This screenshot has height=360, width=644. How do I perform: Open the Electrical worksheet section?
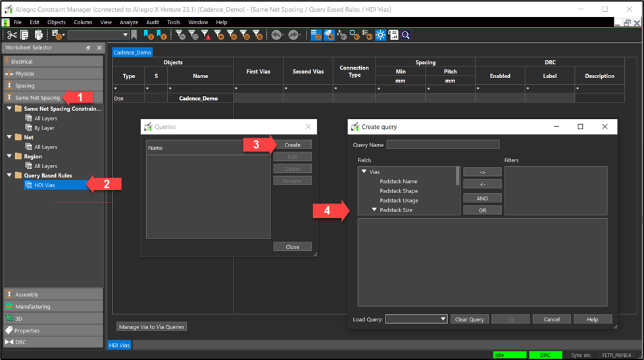(x=53, y=62)
